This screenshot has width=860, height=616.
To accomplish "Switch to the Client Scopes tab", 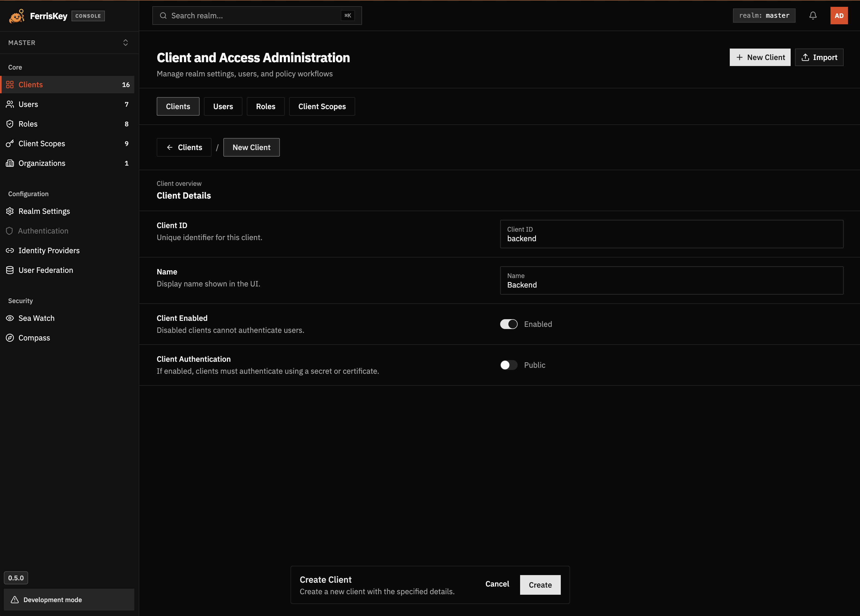I will (322, 106).
